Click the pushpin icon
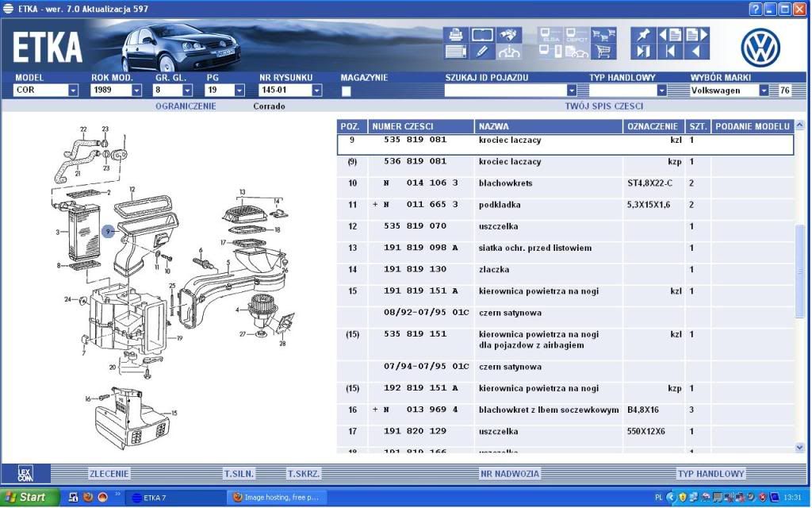The width and height of the screenshot is (812, 508). [x=644, y=35]
